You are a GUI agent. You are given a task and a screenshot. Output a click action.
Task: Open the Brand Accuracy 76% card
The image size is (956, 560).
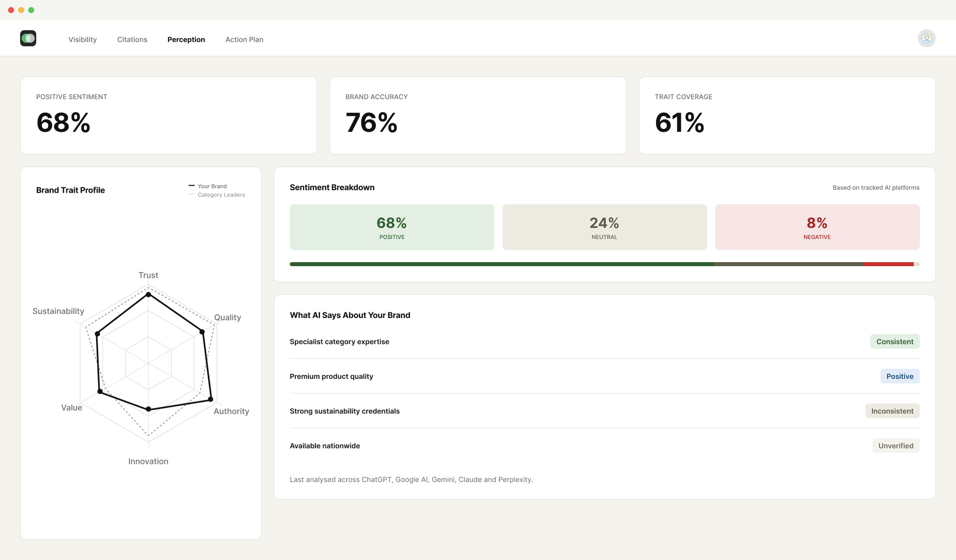478,115
